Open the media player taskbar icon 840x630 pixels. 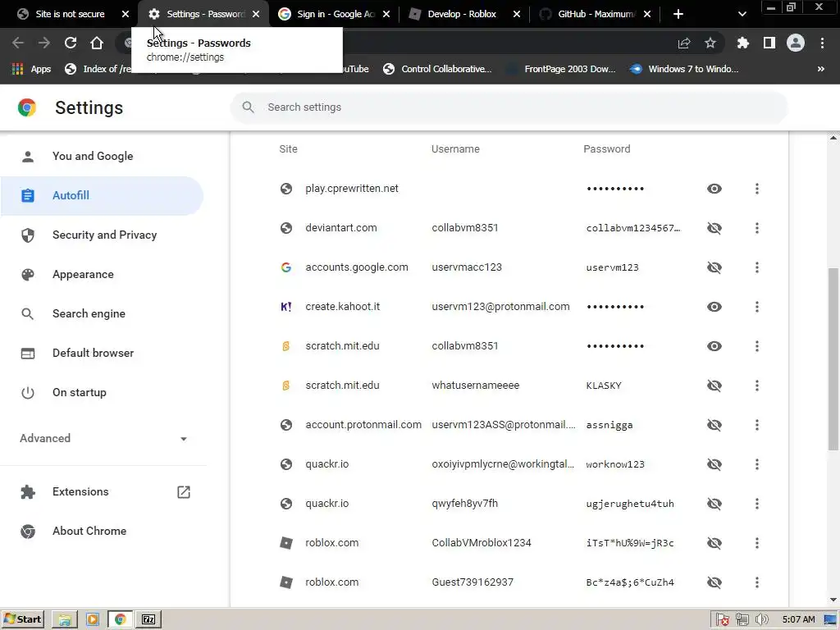[92, 619]
